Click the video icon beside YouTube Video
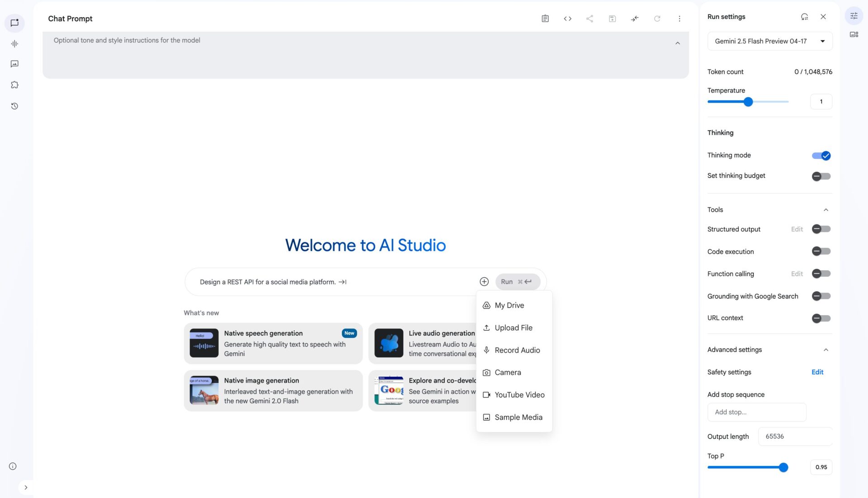Viewport: 868px width, 498px height. click(x=486, y=395)
